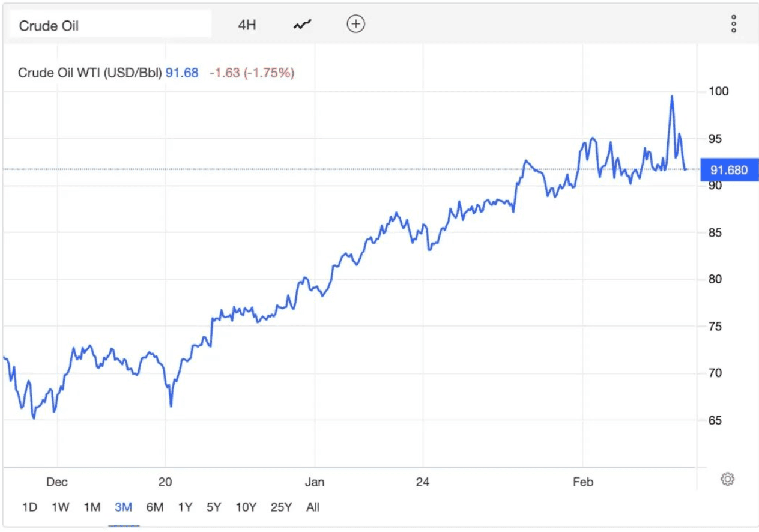Click the Crude Oil search field
Screen dimensions: 759x532
tap(109, 25)
